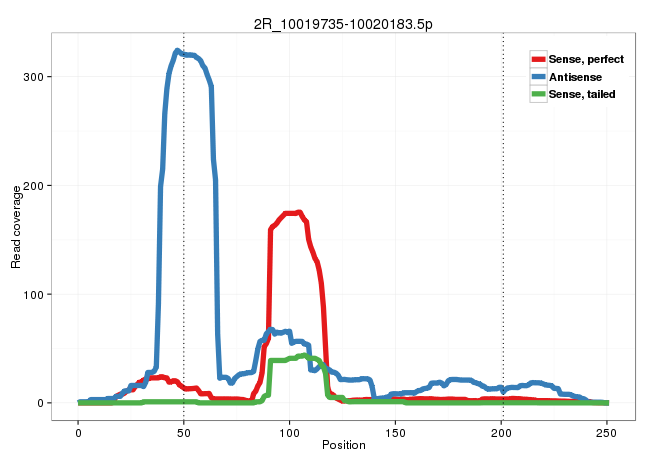Click the x-axis tick label 50

coord(184,430)
